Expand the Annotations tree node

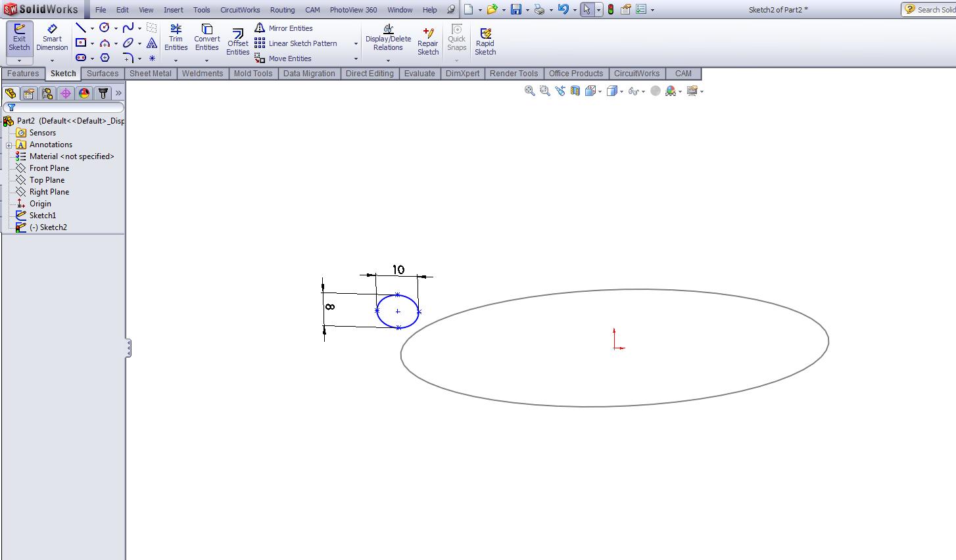point(9,145)
